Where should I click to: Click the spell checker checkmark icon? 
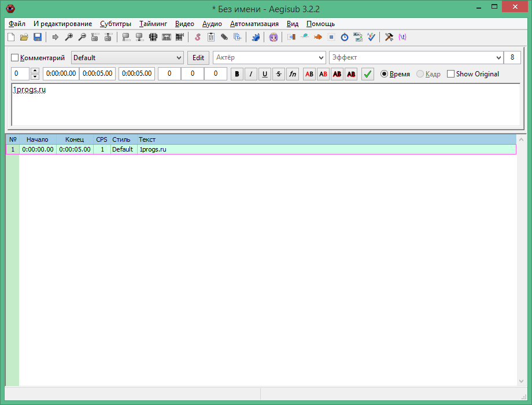click(x=372, y=37)
